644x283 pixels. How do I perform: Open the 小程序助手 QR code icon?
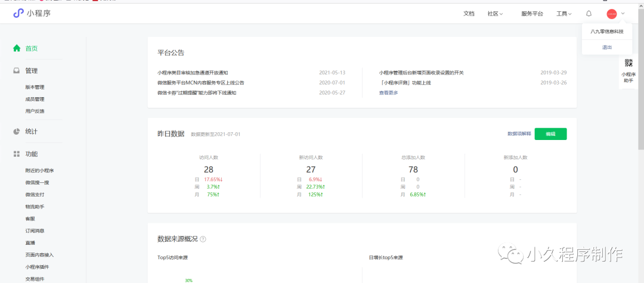(628, 63)
